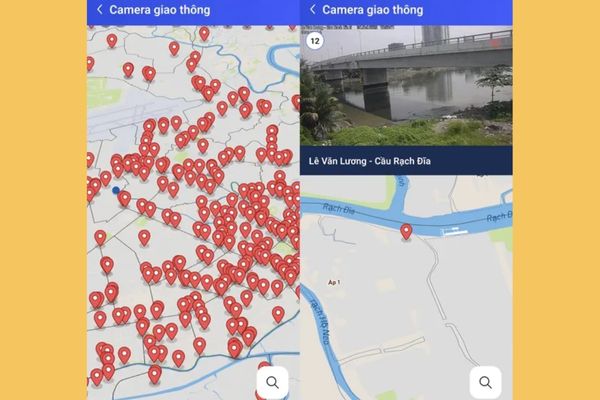Tap the circular badge showing 12
This screenshot has width=600, height=400.
315,41
